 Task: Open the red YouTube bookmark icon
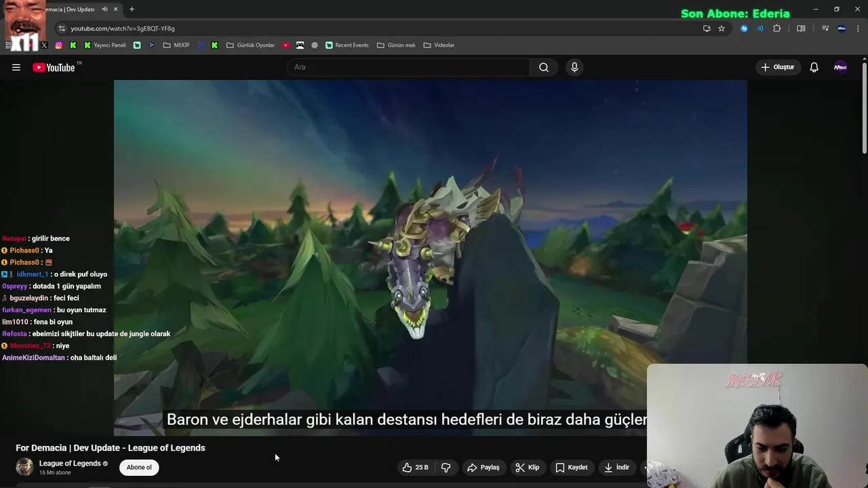286,45
